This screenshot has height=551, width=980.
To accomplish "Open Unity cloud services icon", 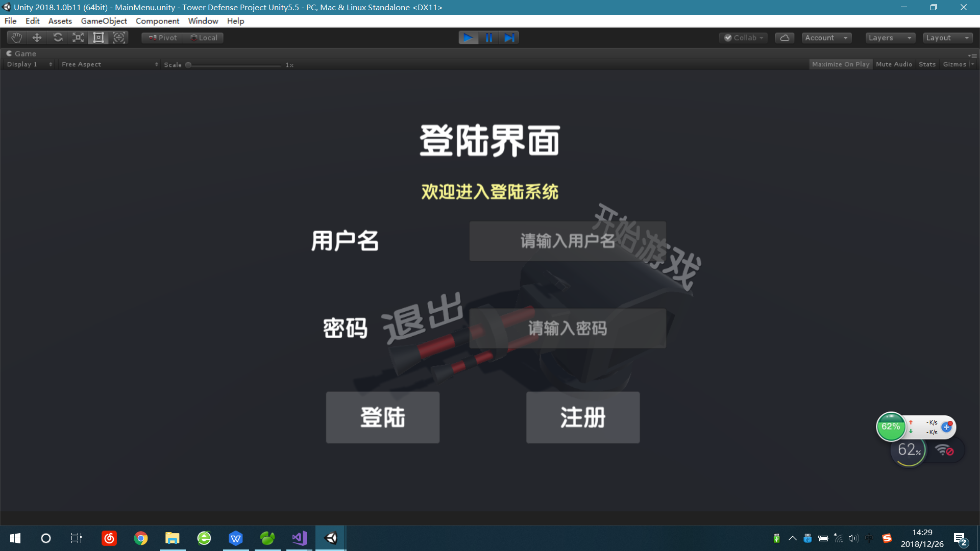I will [x=785, y=38].
